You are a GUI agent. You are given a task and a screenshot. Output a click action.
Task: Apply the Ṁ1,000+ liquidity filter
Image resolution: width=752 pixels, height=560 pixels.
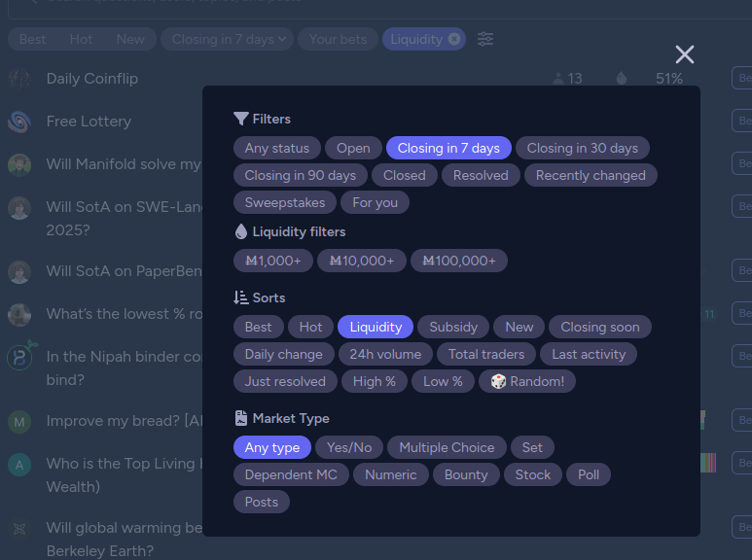[273, 261]
